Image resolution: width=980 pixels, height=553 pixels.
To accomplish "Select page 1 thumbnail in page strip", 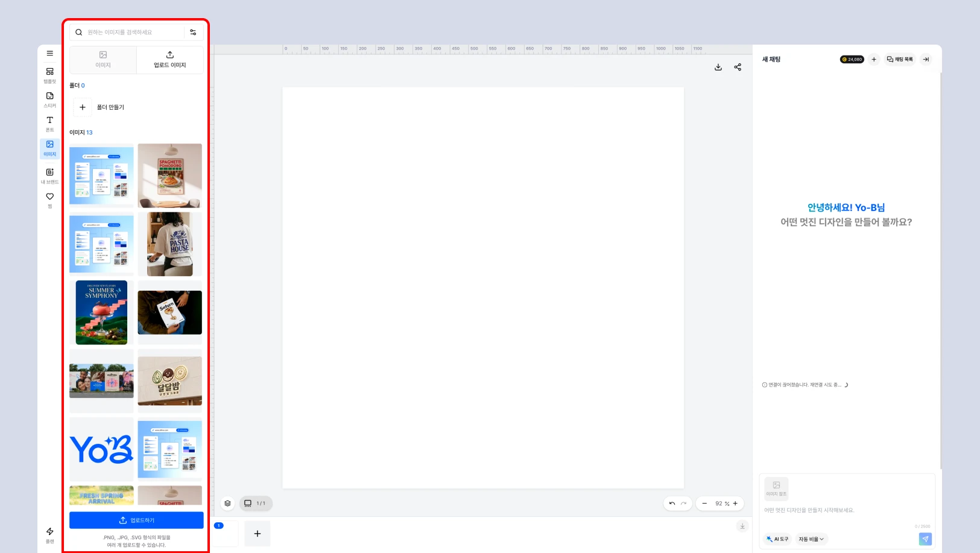I will point(226,534).
